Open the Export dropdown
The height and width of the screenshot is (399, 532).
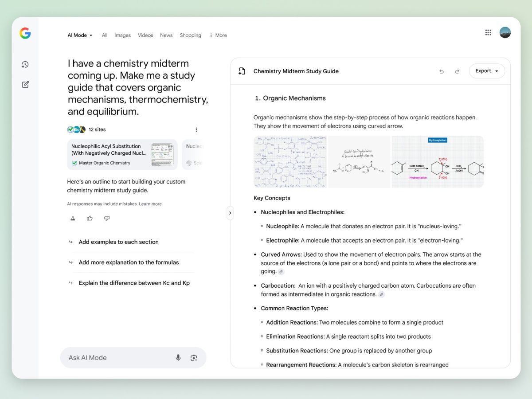487,71
